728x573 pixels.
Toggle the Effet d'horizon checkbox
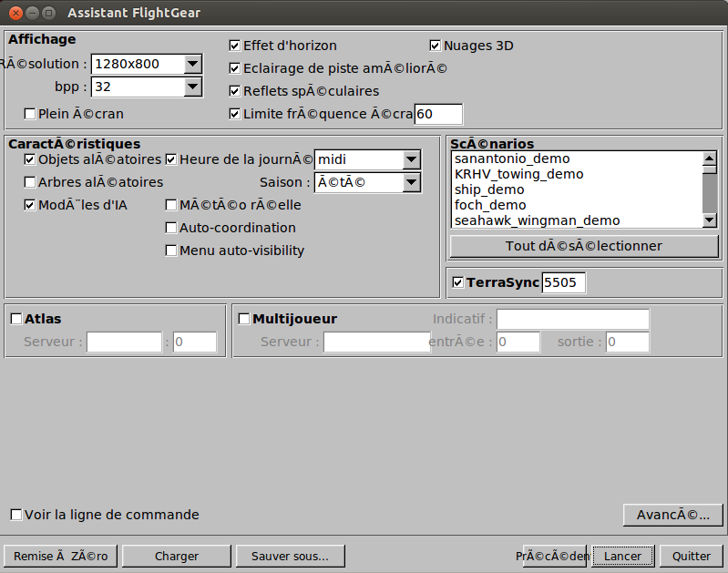235,46
